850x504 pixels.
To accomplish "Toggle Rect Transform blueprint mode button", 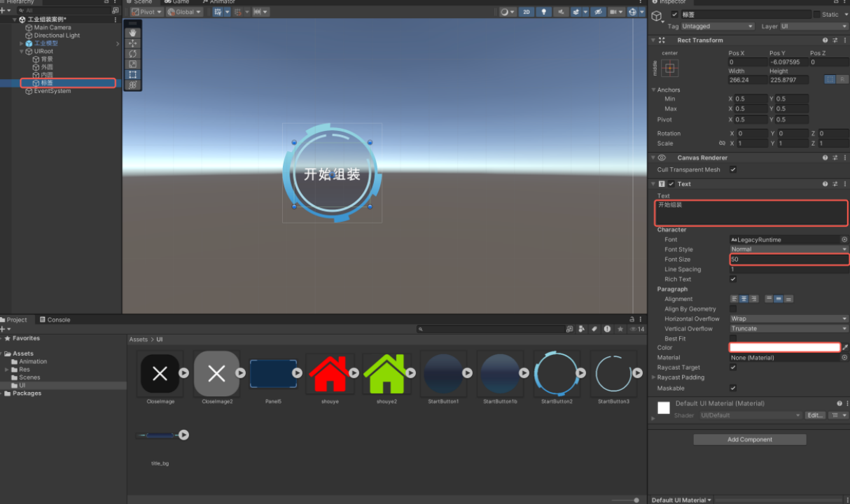I will point(830,80).
